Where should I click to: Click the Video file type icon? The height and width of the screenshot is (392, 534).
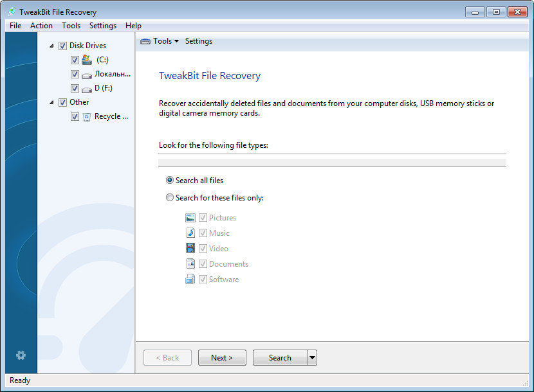pos(190,248)
